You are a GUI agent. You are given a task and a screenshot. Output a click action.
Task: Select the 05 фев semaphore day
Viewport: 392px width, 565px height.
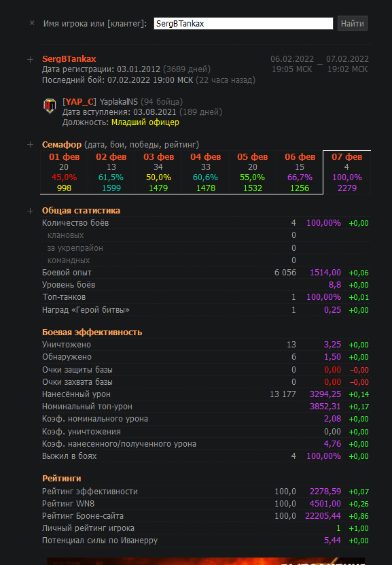253,172
